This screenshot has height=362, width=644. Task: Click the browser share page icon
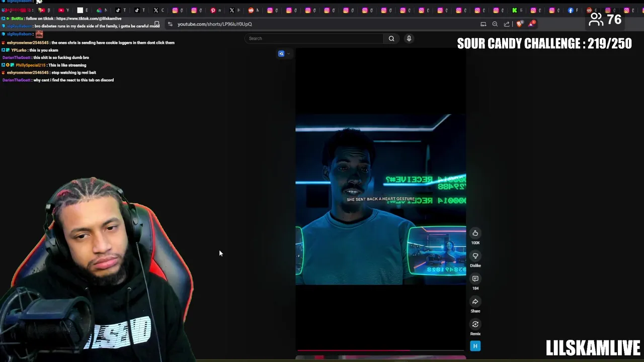507,24
